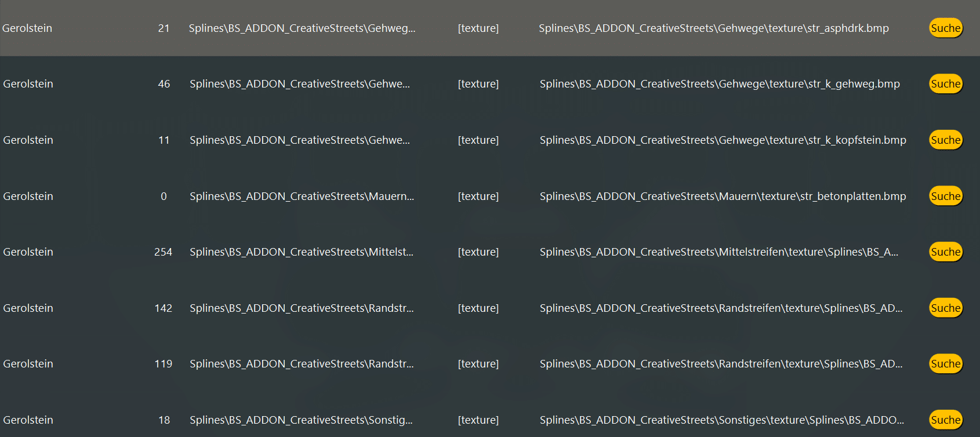Click the truncated Mittelst... object path
The height and width of the screenshot is (437, 980).
click(x=301, y=252)
